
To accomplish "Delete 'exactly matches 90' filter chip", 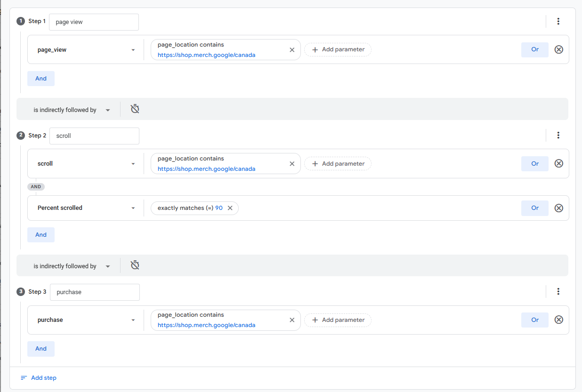I will (230, 208).
